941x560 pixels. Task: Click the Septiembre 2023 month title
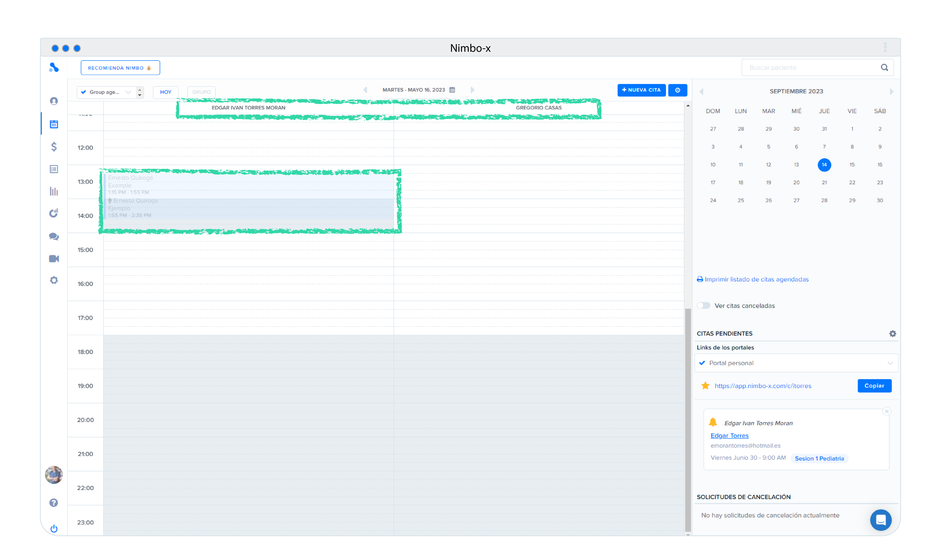[796, 91]
